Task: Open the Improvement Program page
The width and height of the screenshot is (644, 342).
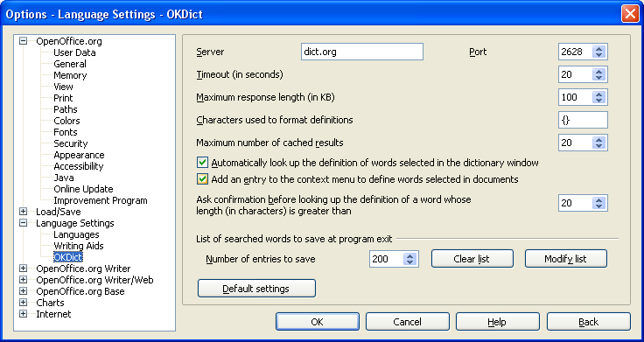Action: pos(101,201)
